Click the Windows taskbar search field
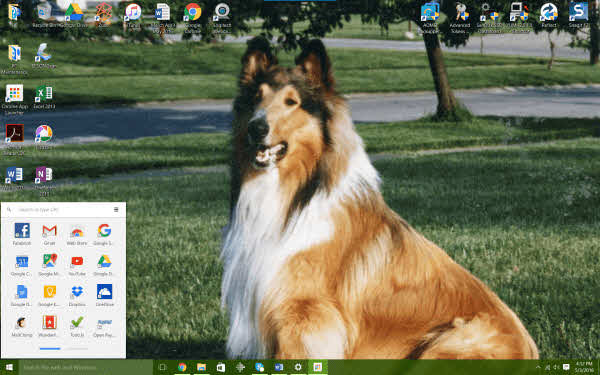The height and width of the screenshot is (375, 600). click(86, 367)
